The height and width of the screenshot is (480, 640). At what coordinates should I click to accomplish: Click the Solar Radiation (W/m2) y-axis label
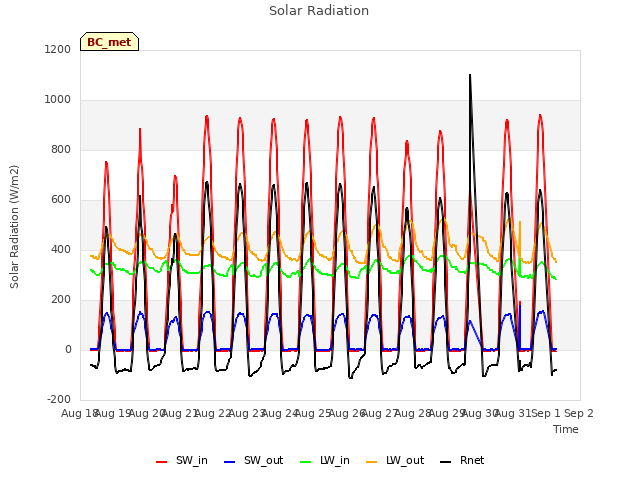click(x=14, y=227)
